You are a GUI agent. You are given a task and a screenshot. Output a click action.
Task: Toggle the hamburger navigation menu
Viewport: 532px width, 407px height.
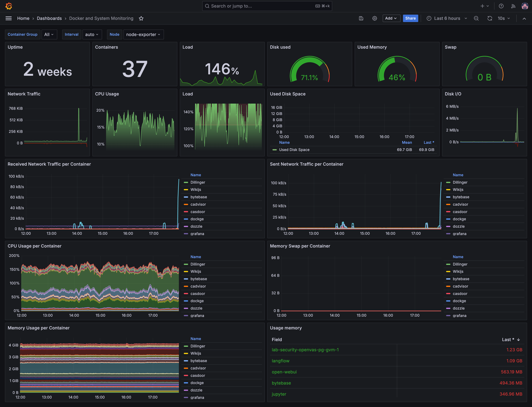pos(8,18)
